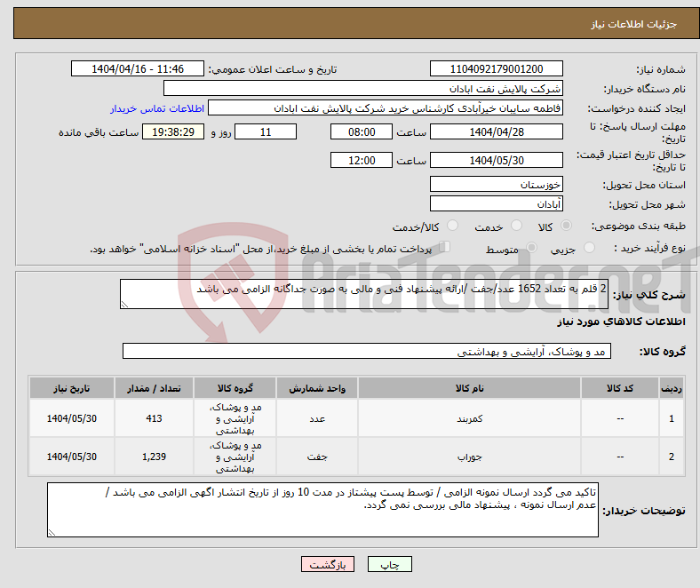
Task: Click the announcement date field 1404/04/16 - 11:46
Action: [x=138, y=68]
